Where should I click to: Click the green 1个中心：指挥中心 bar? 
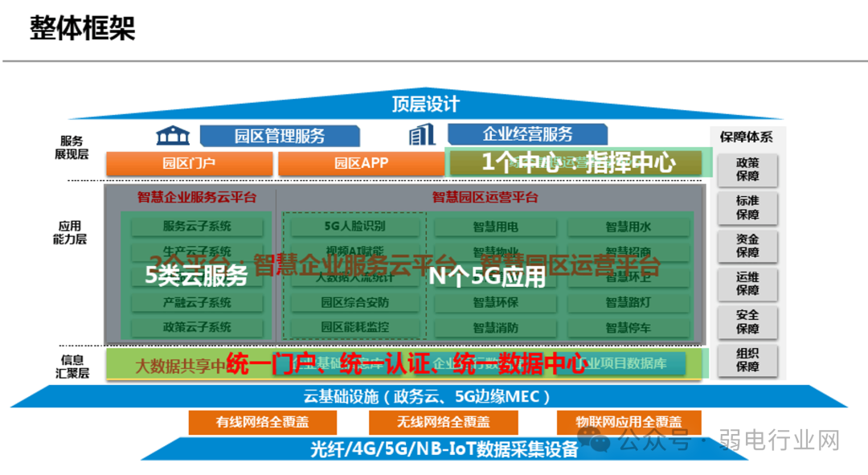577,162
